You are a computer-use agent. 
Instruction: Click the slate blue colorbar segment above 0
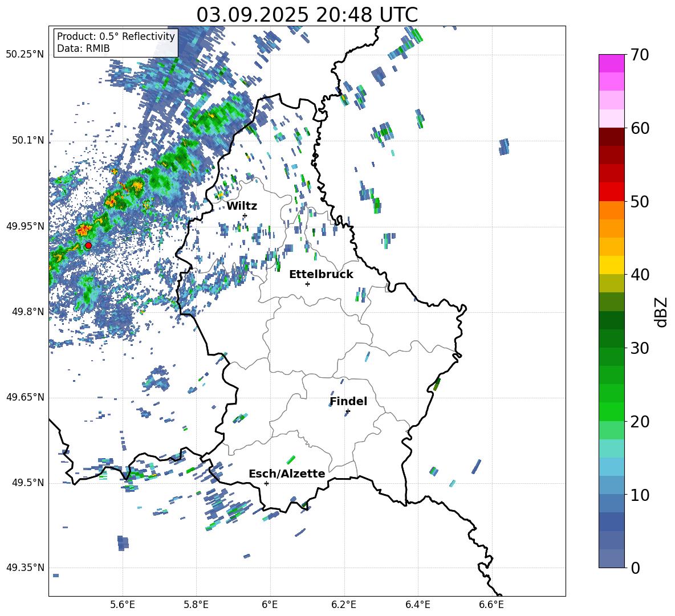(611, 558)
